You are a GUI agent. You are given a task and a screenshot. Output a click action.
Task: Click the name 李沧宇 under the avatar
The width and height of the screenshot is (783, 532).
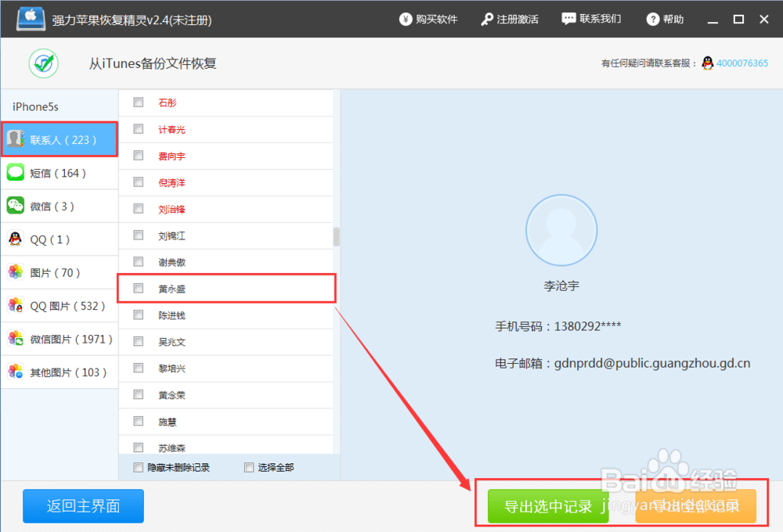[561, 286]
